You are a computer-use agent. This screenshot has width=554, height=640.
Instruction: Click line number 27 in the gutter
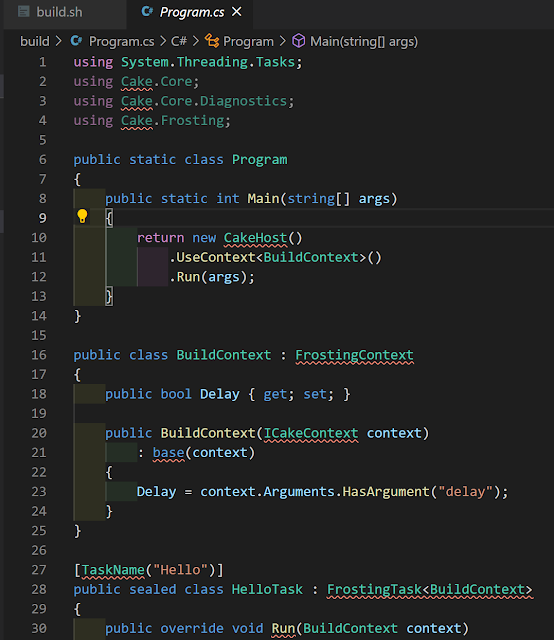(39, 569)
